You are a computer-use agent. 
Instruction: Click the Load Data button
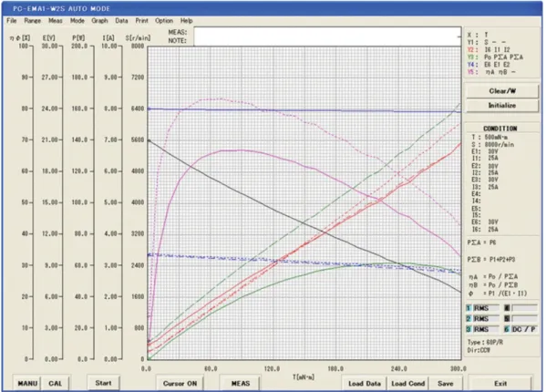(x=365, y=383)
